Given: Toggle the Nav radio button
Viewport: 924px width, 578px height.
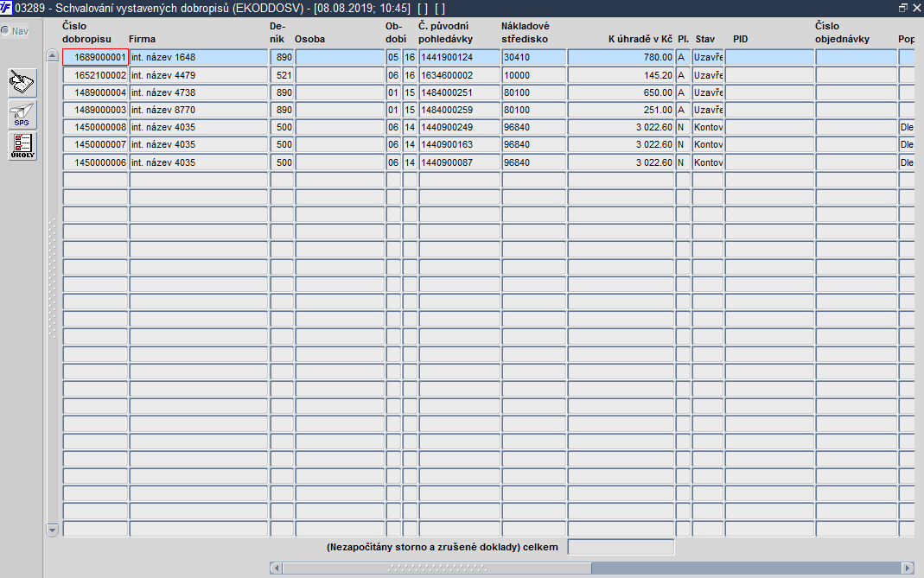Looking at the screenshot, I should (x=5, y=30).
